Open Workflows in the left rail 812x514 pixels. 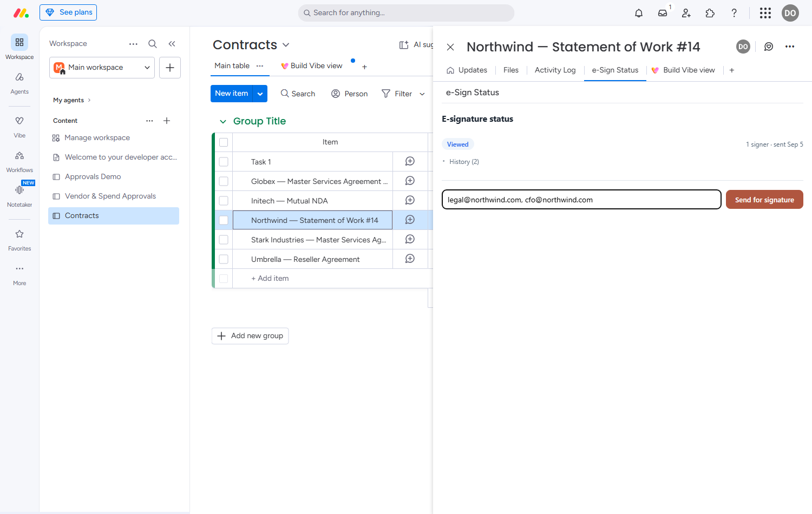(19, 162)
